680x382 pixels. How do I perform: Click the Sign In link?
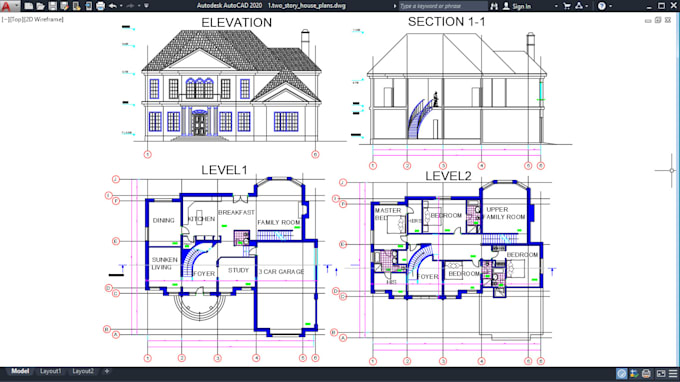coord(521,6)
